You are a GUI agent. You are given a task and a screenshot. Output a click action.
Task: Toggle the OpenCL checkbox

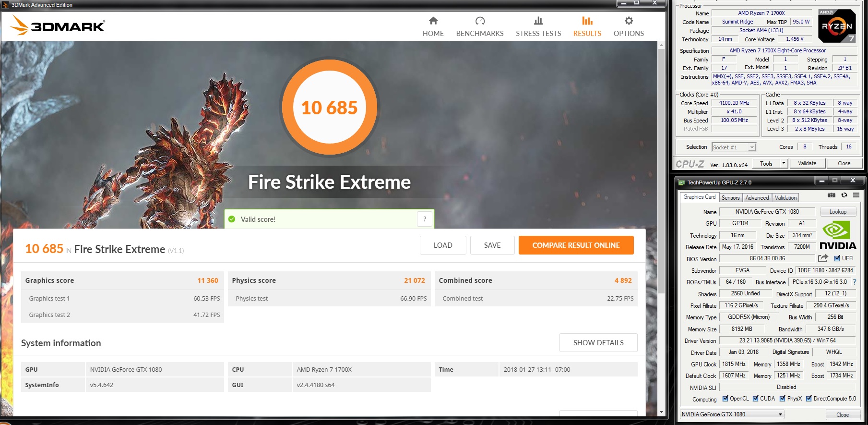point(725,398)
